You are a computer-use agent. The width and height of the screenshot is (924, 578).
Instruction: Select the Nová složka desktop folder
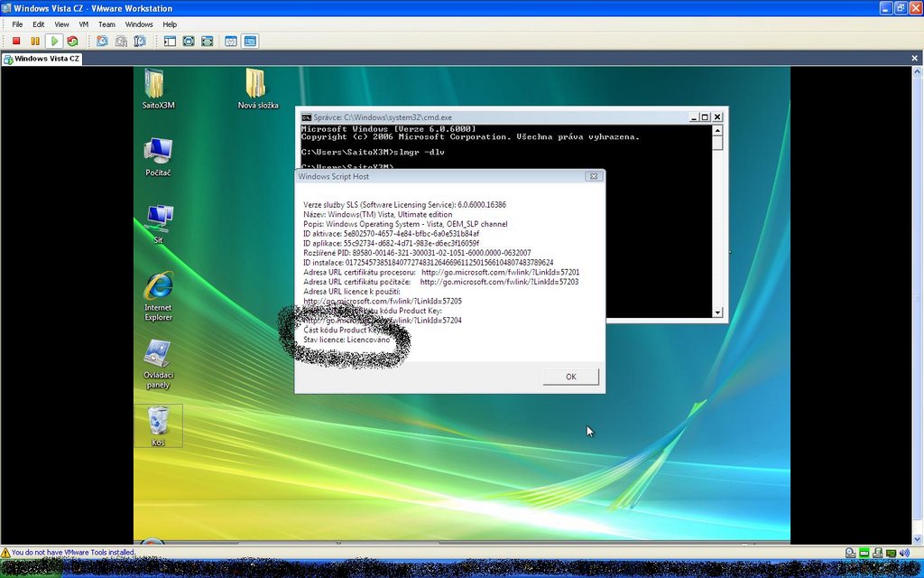pyautogui.click(x=257, y=89)
